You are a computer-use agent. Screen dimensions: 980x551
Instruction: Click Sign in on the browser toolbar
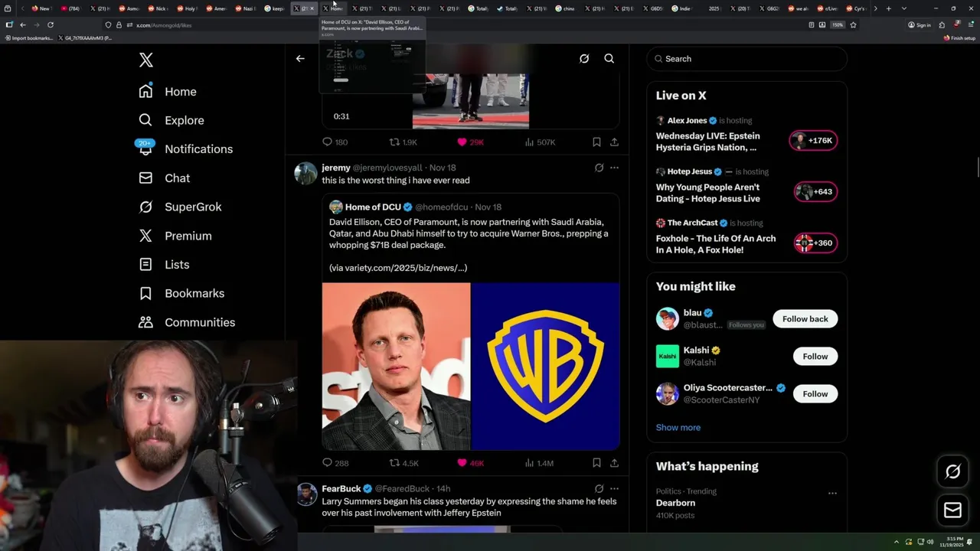pyautogui.click(x=919, y=25)
